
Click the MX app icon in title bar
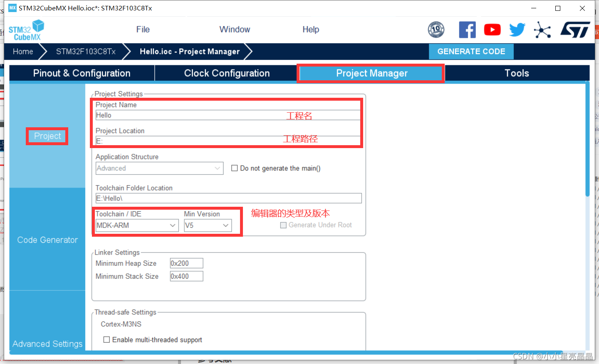coord(12,8)
